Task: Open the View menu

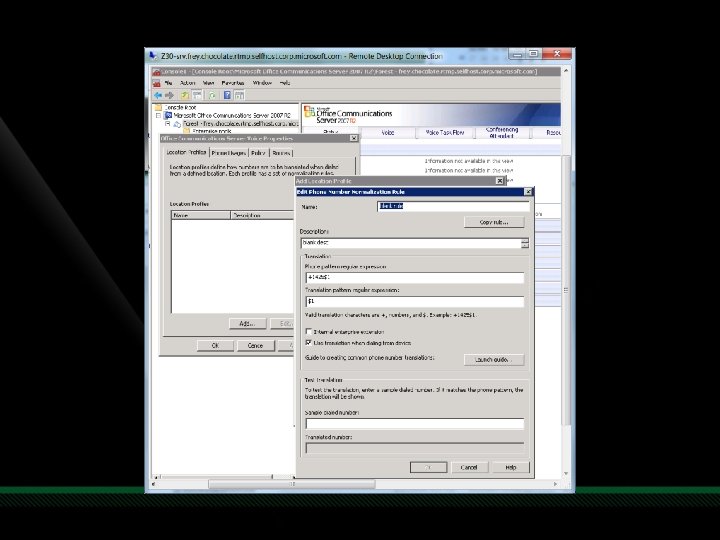Action: (208, 83)
